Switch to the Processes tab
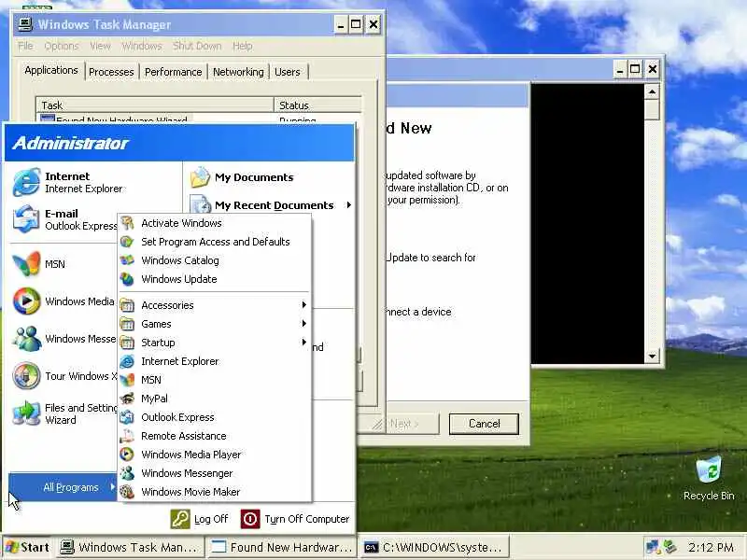The image size is (747, 560). pyautogui.click(x=111, y=72)
